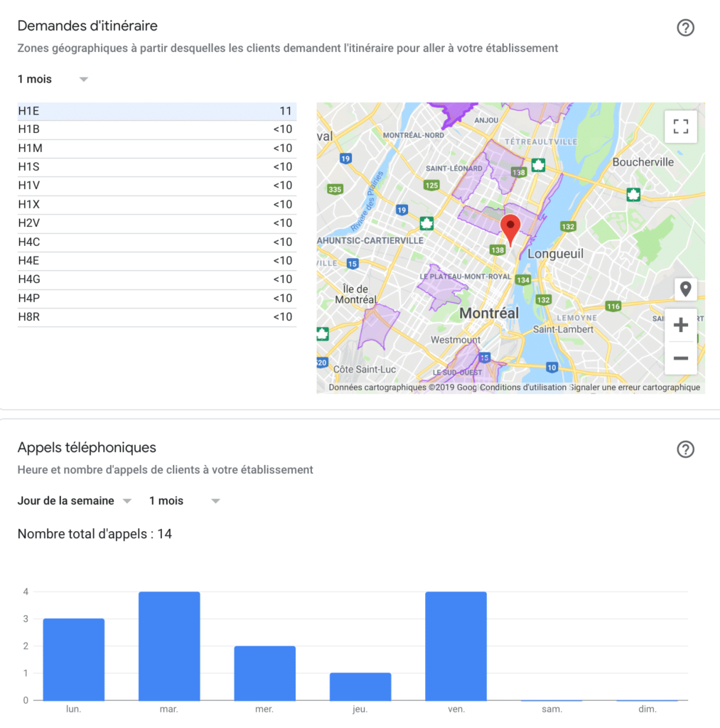The width and height of the screenshot is (720, 728).
Task: Toggle fullscreen view of the map
Action: point(680,127)
